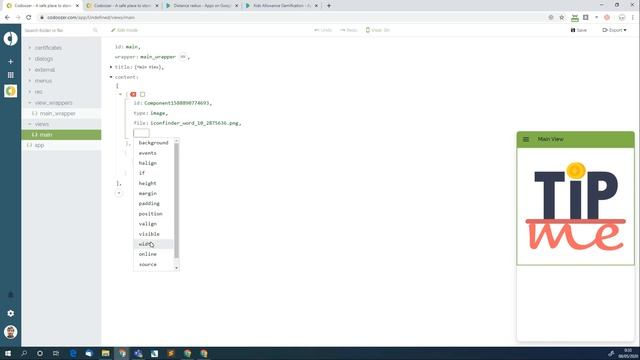Image resolution: width=640 pixels, height=360 pixels.
Task: Collapse the content property triangle
Action: (x=111, y=77)
